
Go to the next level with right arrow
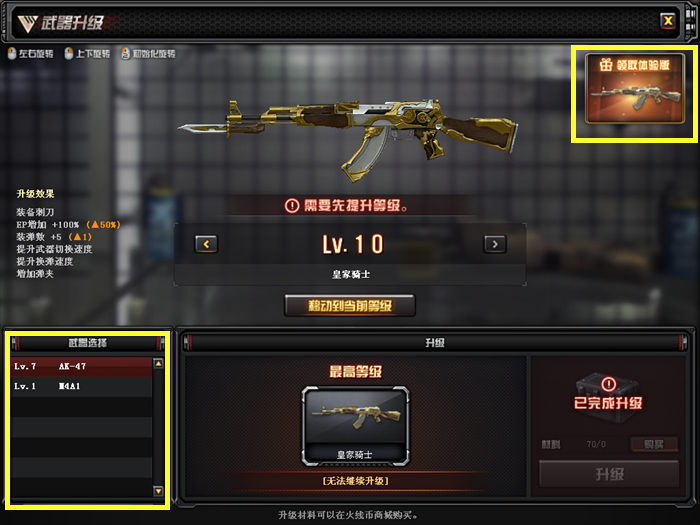[x=495, y=244]
